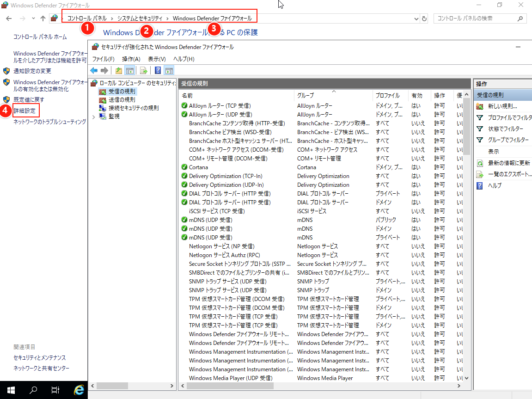Open the ファイル(F) menu
The height and width of the screenshot is (399, 532).
pyautogui.click(x=103, y=59)
